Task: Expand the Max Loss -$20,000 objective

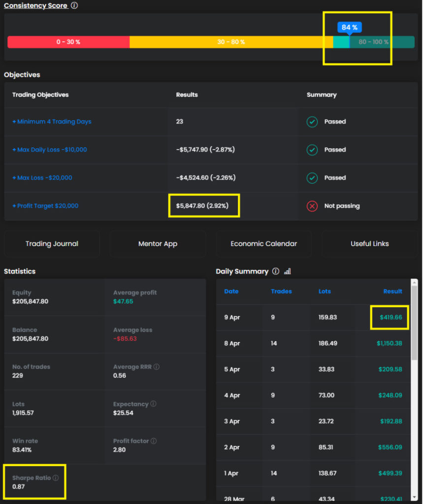Action: (42, 178)
